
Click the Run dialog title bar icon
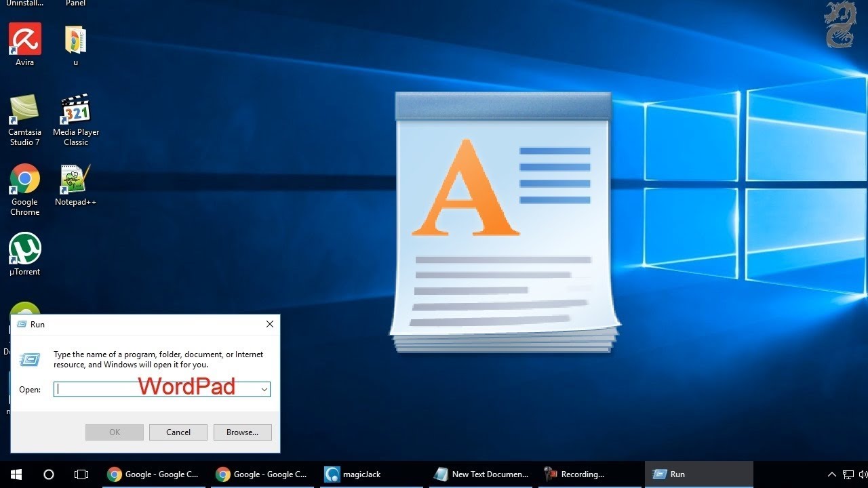pyautogui.click(x=22, y=324)
